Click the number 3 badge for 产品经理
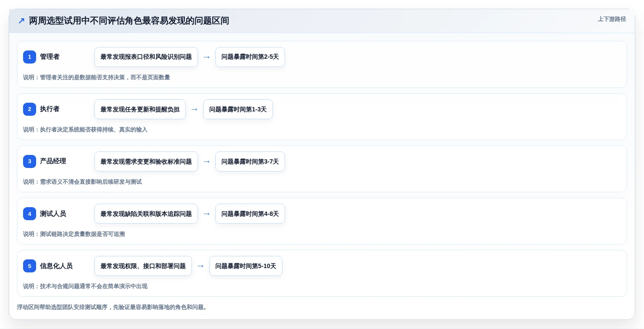 30,161
